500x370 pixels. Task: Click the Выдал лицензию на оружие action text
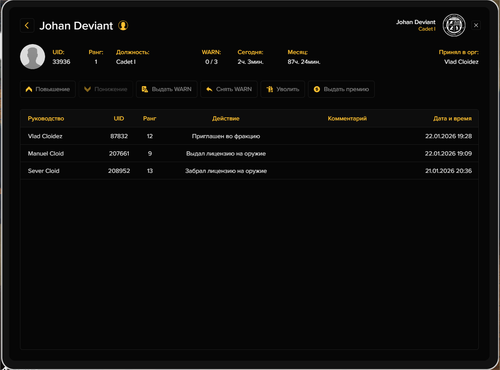pos(226,153)
